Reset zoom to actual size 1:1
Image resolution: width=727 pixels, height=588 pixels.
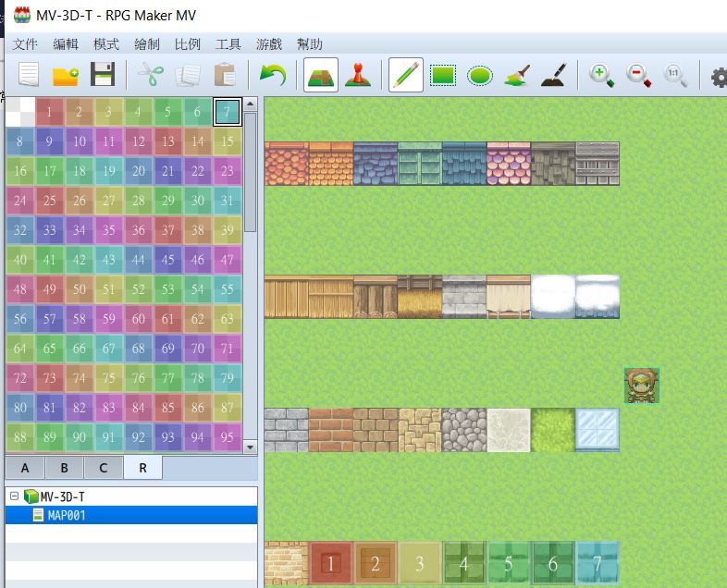click(675, 76)
